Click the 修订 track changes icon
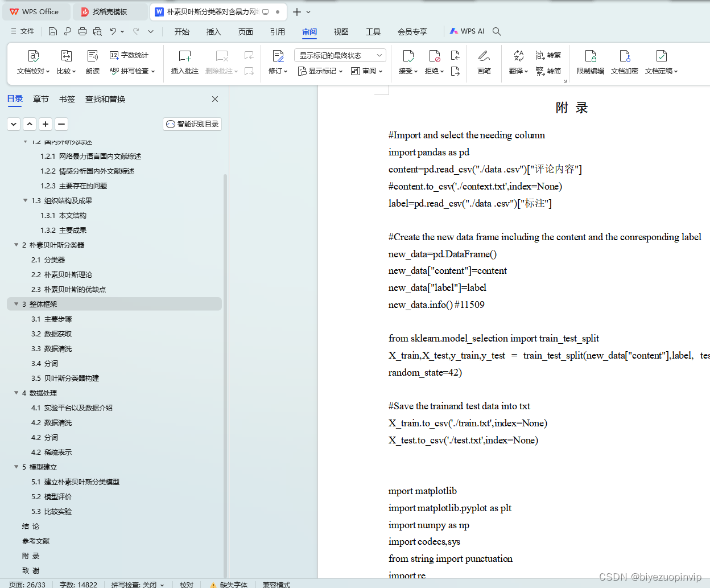Image resolution: width=710 pixels, height=588 pixels. 278,56
